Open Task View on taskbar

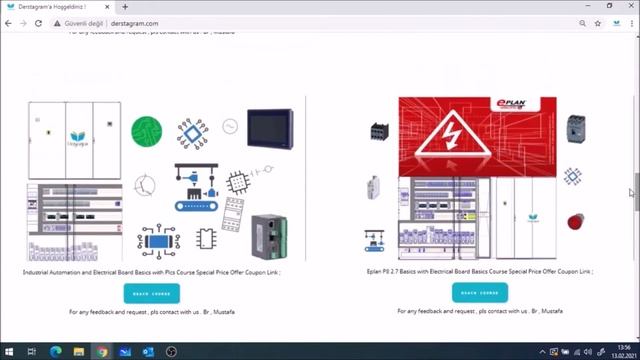pyautogui.click(x=31, y=351)
